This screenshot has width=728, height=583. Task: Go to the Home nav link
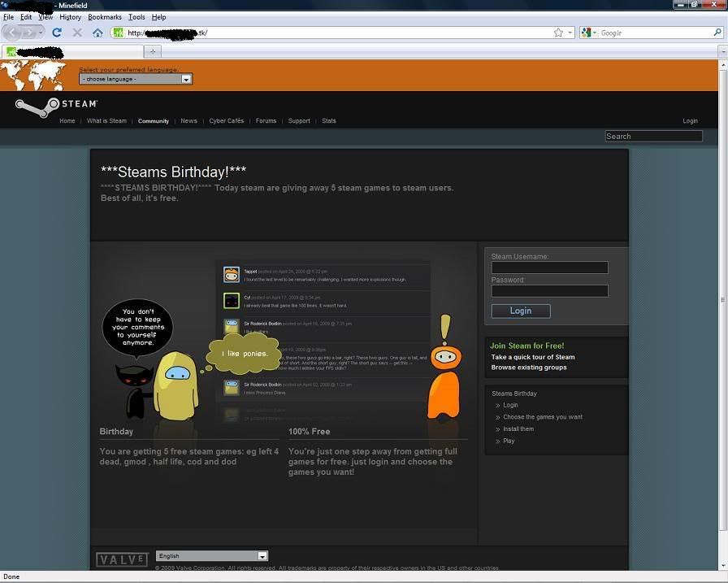click(x=67, y=121)
